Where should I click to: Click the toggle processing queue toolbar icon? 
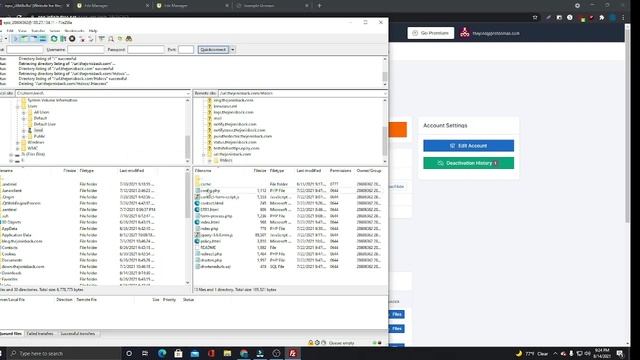click(x=63, y=39)
